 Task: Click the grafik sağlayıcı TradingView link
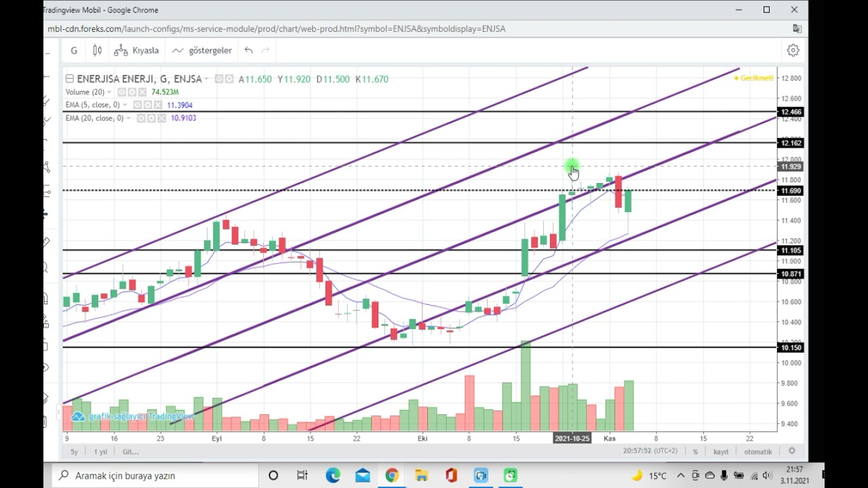(133, 417)
